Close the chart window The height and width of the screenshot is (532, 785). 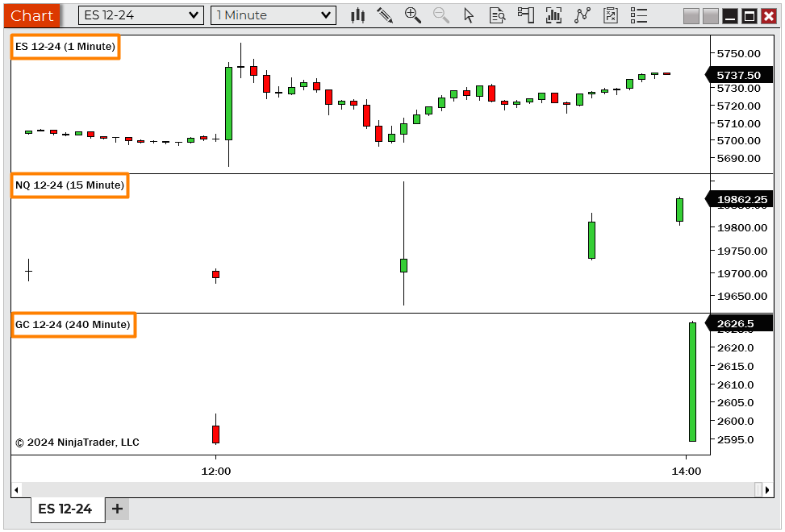(x=769, y=16)
